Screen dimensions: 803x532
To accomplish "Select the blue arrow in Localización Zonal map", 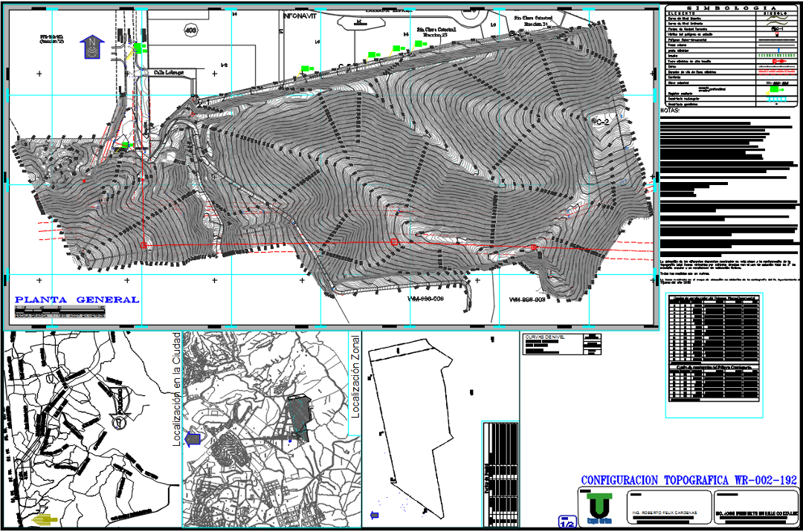I will pyautogui.click(x=193, y=439).
